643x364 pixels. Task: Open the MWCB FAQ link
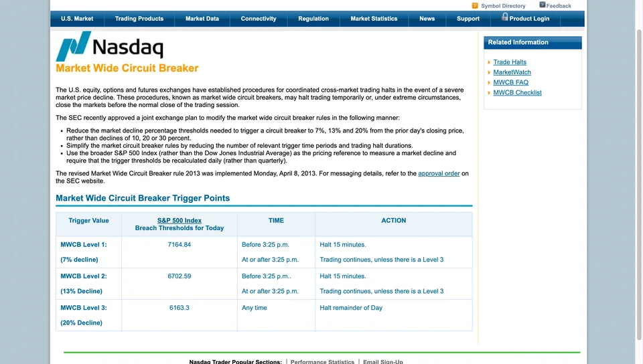[511, 83]
